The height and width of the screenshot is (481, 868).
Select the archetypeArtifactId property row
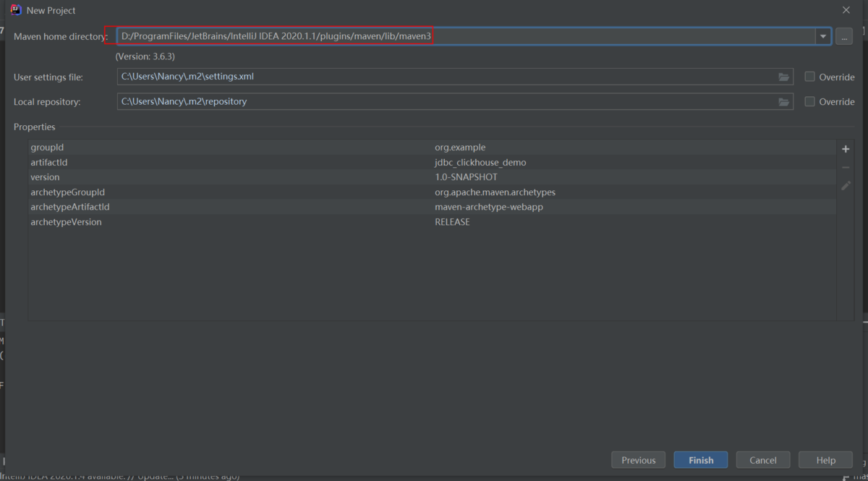click(432, 207)
